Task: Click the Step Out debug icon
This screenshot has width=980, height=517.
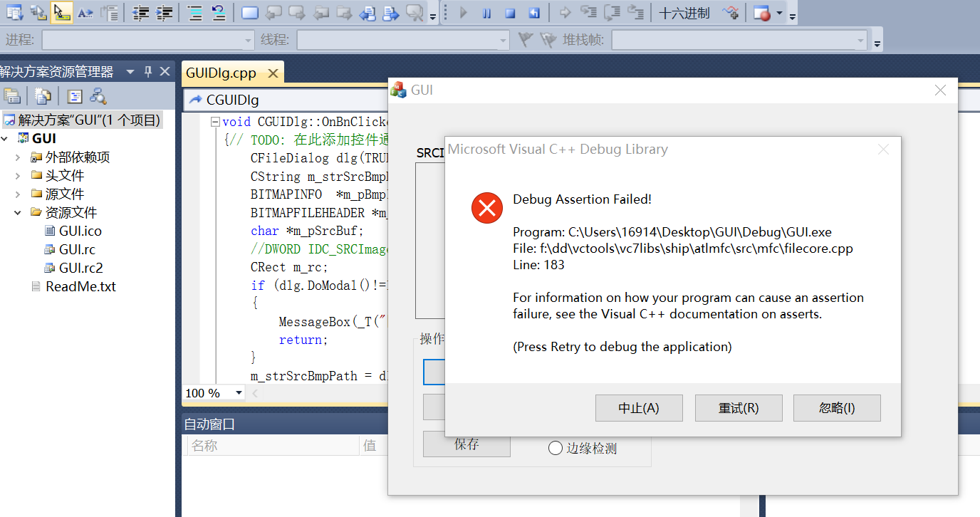Action: tap(636, 13)
